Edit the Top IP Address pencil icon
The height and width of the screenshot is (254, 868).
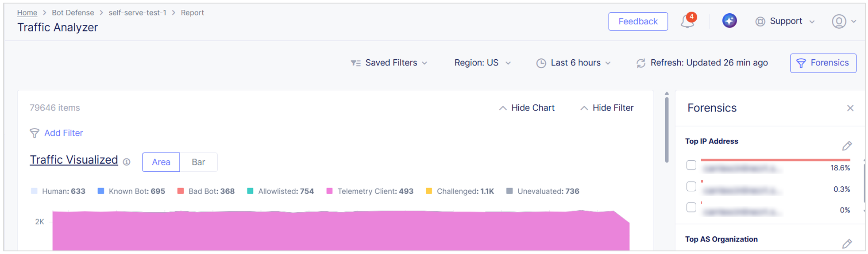click(847, 146)
